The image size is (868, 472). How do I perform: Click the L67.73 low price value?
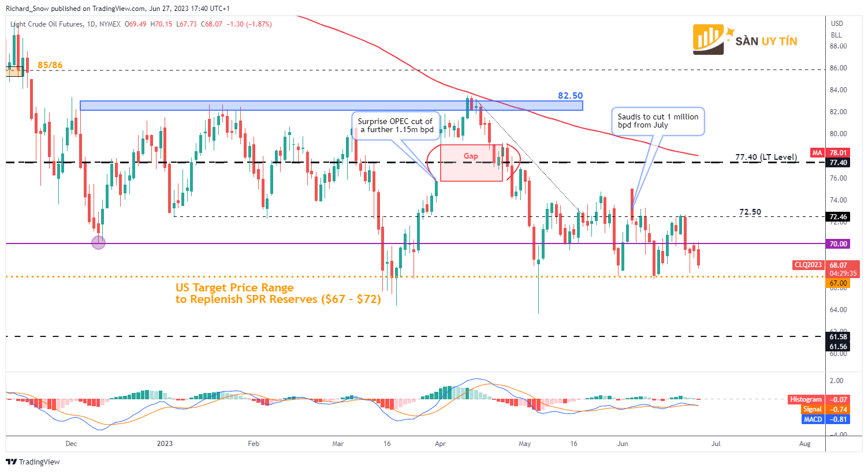pyautogui.click(x=187, y=24)
